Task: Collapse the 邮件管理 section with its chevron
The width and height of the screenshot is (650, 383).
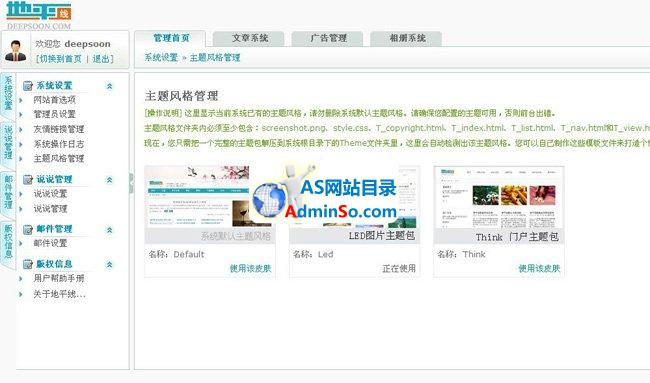Action: [109, 230]
